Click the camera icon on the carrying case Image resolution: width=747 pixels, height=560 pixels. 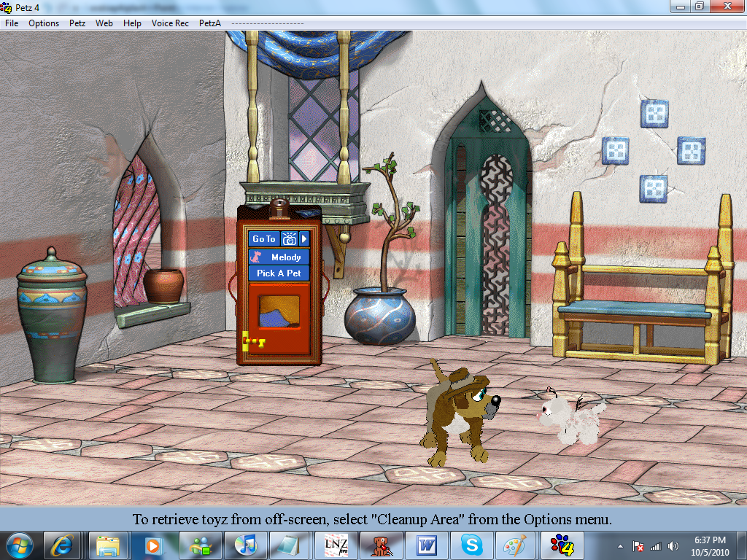[289, 239]
